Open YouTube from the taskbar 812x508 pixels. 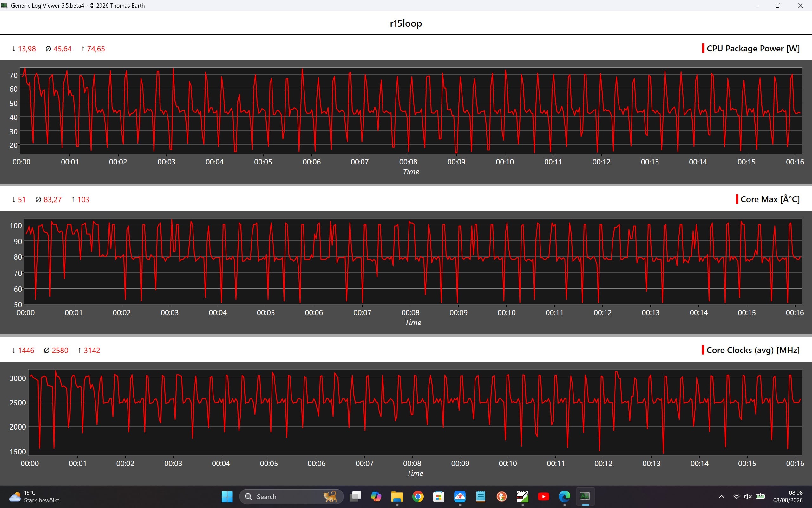pyautogui.click(x=544, y=497)
